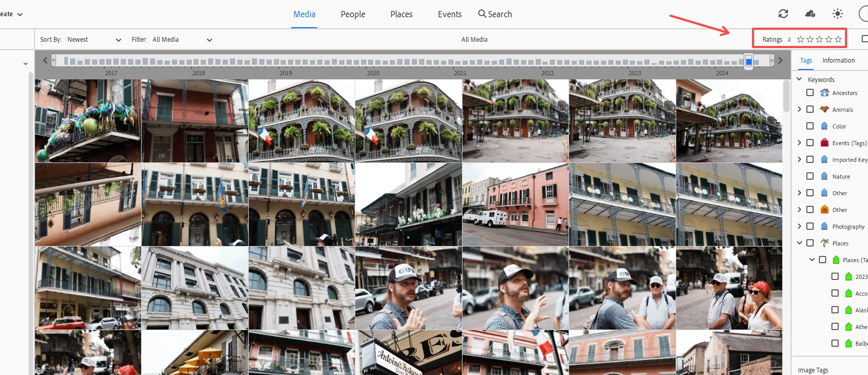Jump to 2019 on the timeline
Image resolution: width=868 pixels, height=375 pixels.
pos(285,73)
